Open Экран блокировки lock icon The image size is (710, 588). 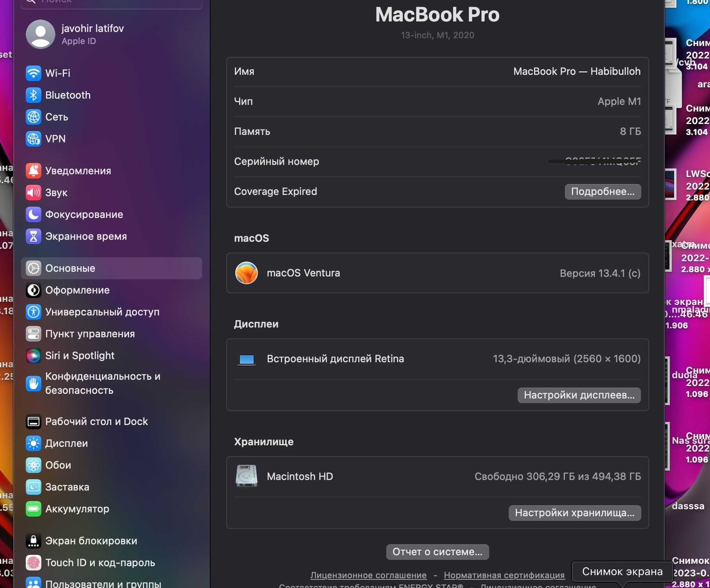[34, 541]
